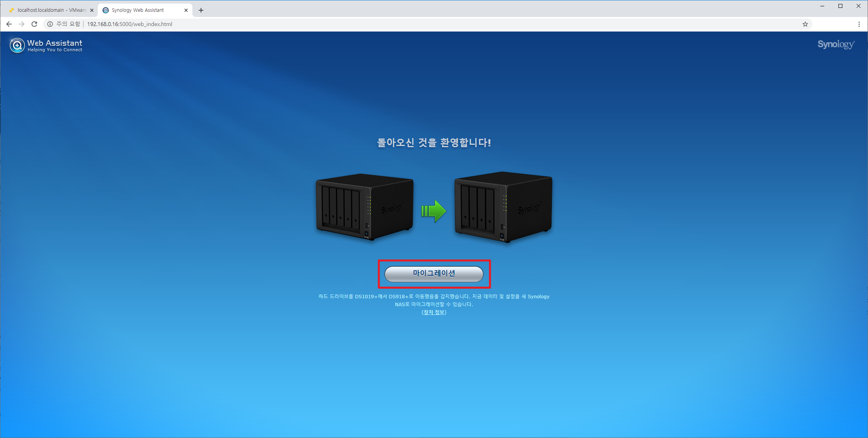Click the Synology brand logo
The image size is (868, 438).
point(836,44)
